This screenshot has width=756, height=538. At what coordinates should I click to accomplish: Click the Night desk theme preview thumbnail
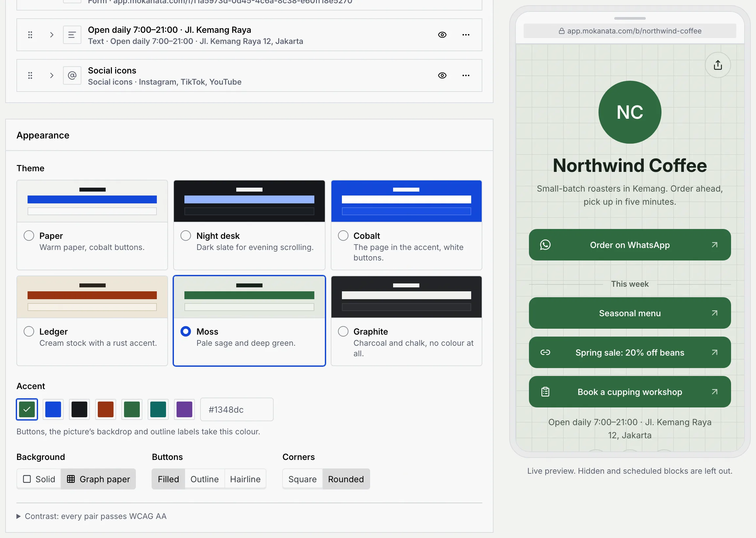pos(249,201)
